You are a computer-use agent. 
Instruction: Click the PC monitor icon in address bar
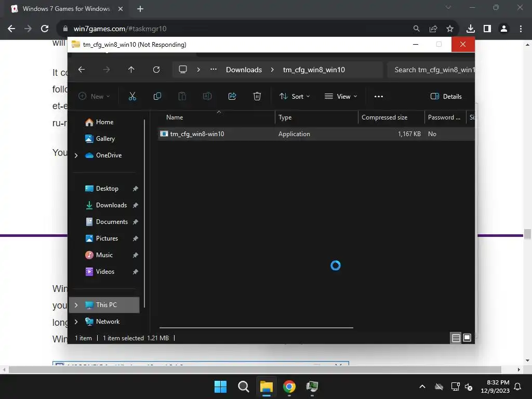point(183,70)
